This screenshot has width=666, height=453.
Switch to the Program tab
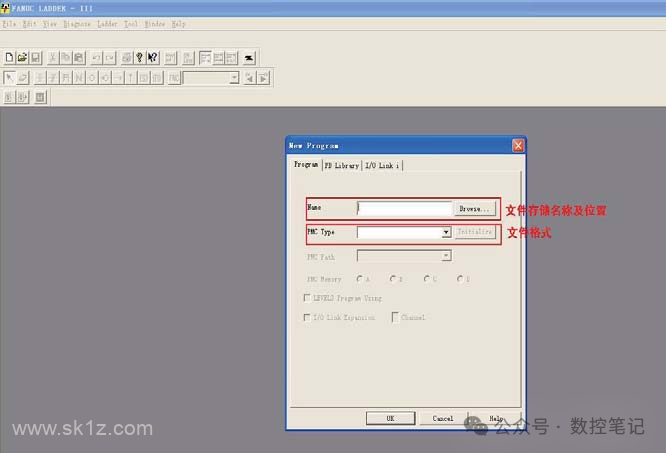(306, 164)
